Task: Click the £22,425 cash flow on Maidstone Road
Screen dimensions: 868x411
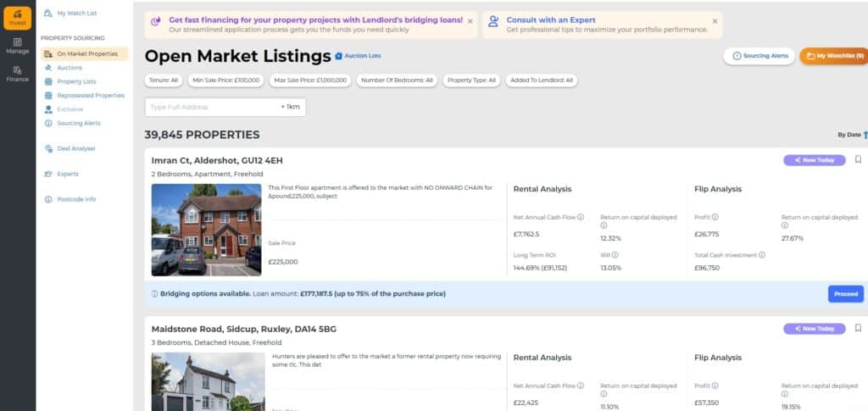Action: 526,403
